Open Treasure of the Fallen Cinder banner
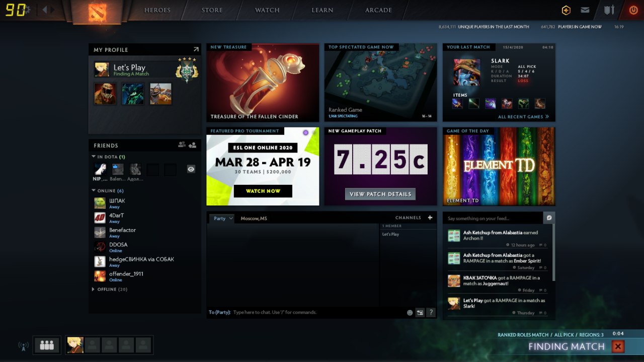The width and height of the screenshot is (644, 362). point(263,83)
